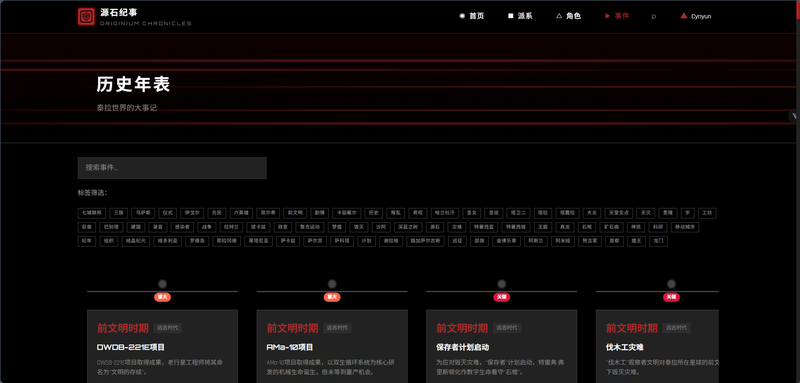This screenshot has height=383, width=800.
Task: Choose the 魔王 tag filter
Action: point(636,241)
